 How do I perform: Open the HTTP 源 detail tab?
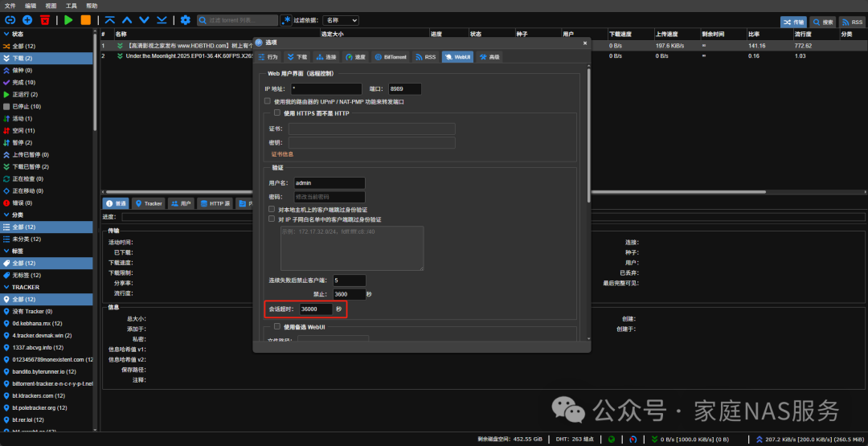(215, 203)
